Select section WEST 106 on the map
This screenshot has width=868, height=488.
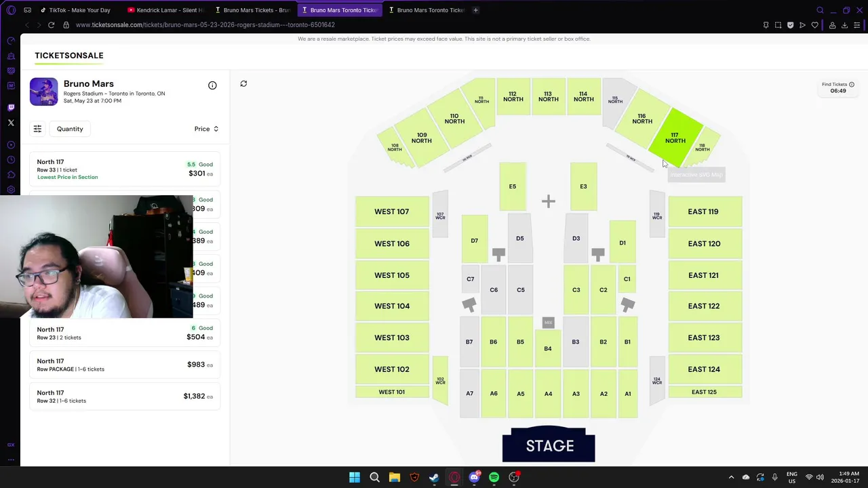pos(392,243)
